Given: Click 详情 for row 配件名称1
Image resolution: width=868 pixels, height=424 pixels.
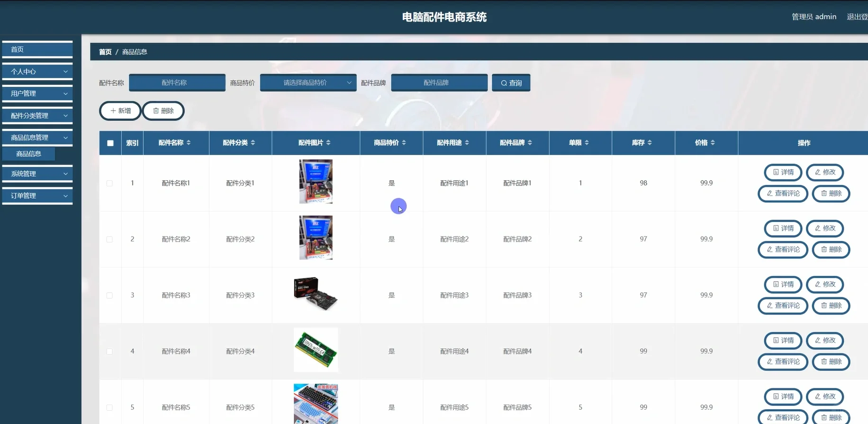Looking at the screenshot, I should point(783,172).
